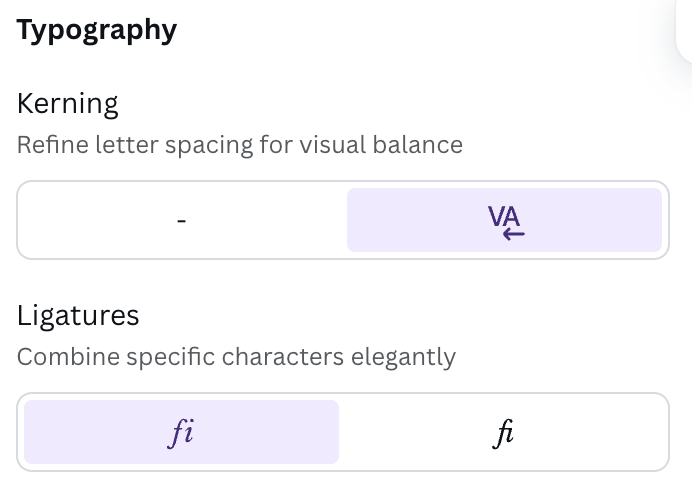Viewport: 692px width, 492px height.
Task: Switch ligatures off with the left option
Action: click(x=181, y=432)
